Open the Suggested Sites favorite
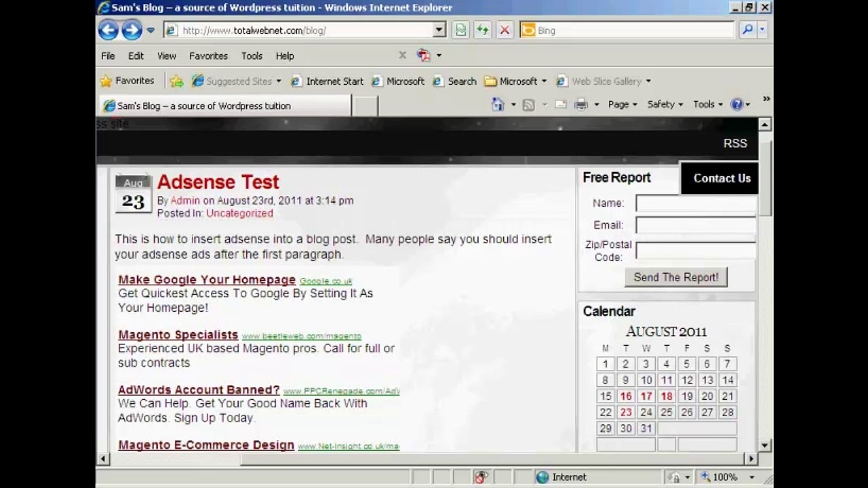Viewport: 868px width, 488px height. 232,81
